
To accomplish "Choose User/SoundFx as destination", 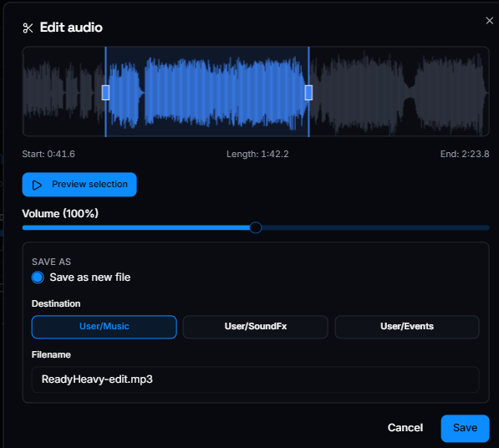I will point(255,327).
